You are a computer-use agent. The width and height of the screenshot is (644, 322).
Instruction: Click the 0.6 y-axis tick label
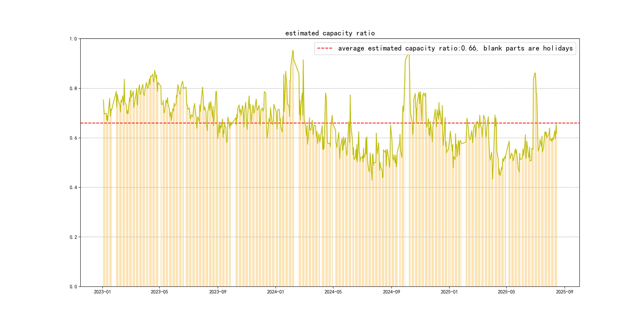click(73, 138)
